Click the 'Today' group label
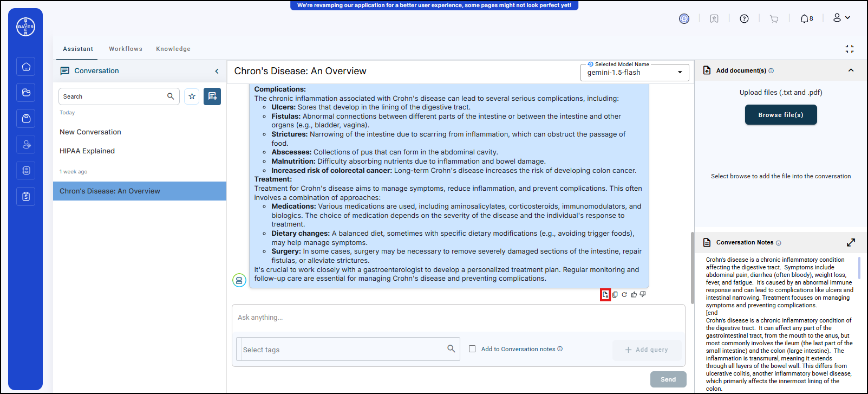868x394 pixels. coord(67,113)
